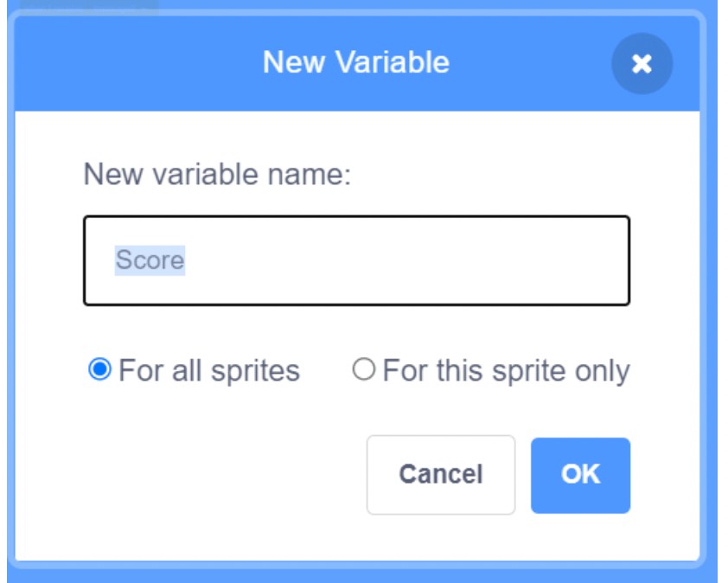Image resolution: width=728 pixels, height=583 pixels.
Task: Dismiss the dialog using the round X icon
Action: [642, 63]
